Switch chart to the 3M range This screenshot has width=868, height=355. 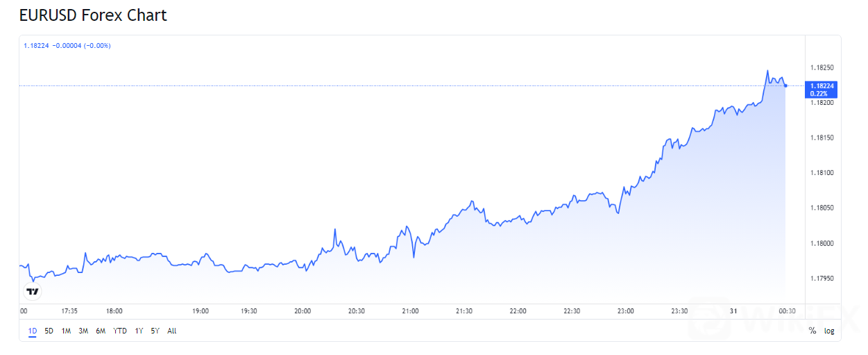pos(83,331)
